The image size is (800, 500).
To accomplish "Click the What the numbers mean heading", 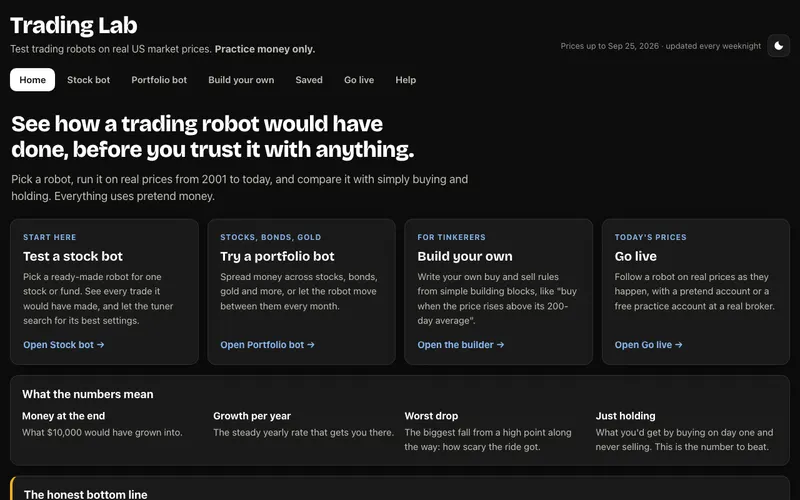I will pos(88,394).
